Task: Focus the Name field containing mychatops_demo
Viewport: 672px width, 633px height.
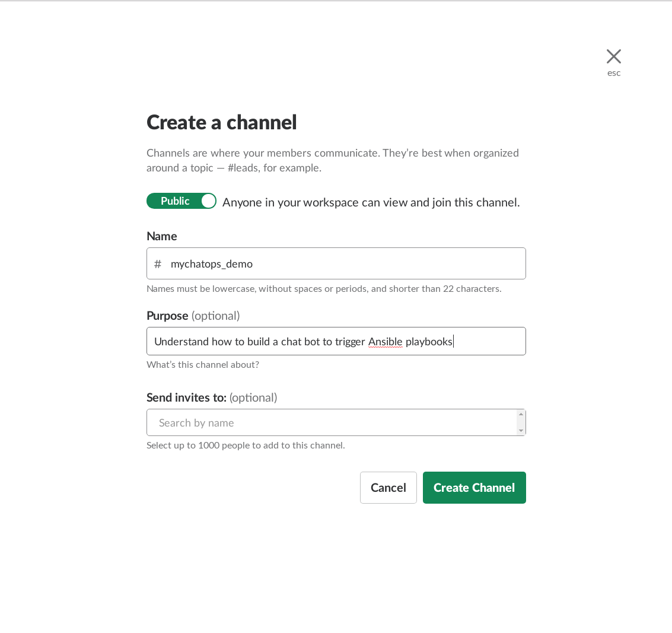Action: tap(344, 264)
